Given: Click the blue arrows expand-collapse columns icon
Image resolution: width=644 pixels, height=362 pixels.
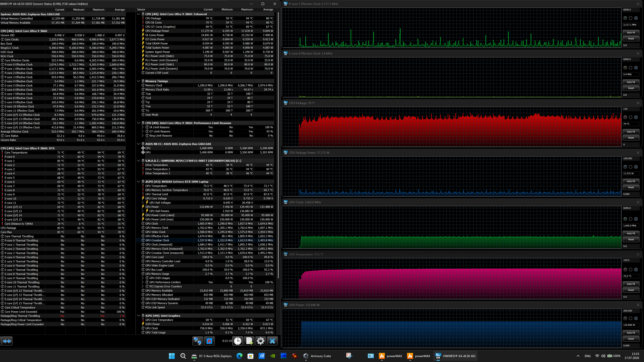Looking at the screenshot, I should click(7, 341).
